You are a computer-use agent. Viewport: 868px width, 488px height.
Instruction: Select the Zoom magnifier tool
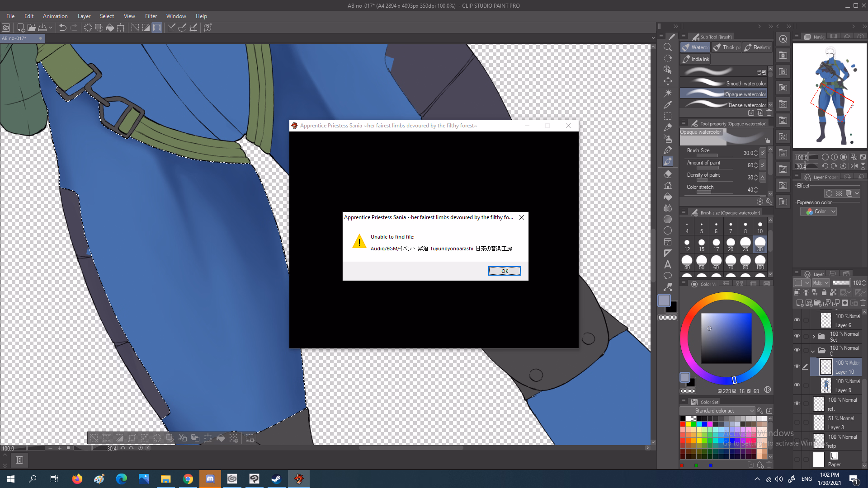pos(668,47)
